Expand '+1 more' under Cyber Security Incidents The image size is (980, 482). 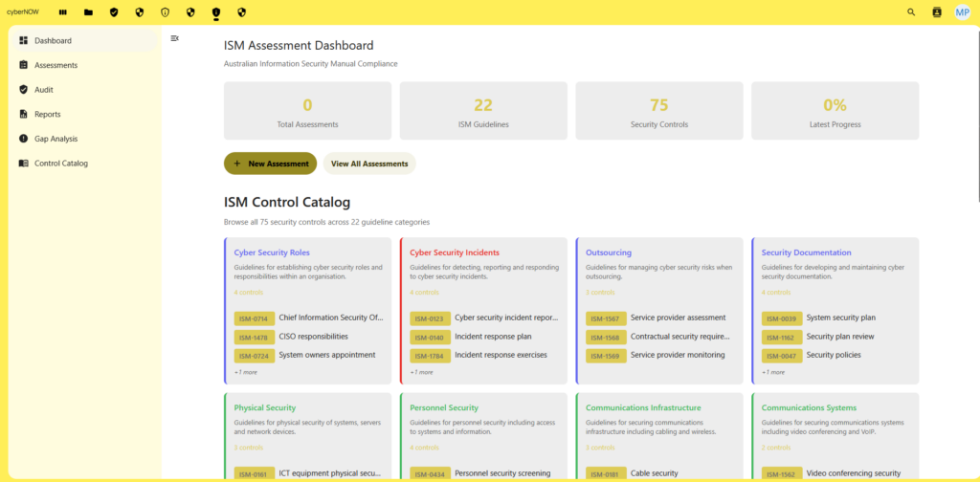[420, 372]
